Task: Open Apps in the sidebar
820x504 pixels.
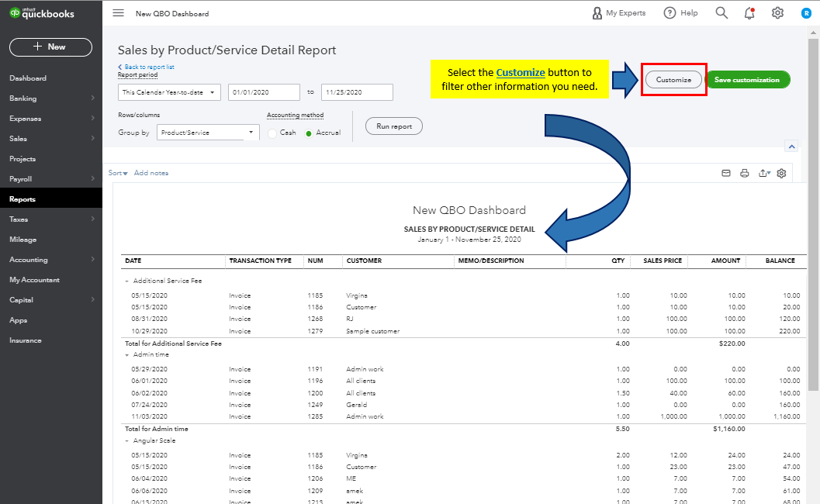Action: 19,320
